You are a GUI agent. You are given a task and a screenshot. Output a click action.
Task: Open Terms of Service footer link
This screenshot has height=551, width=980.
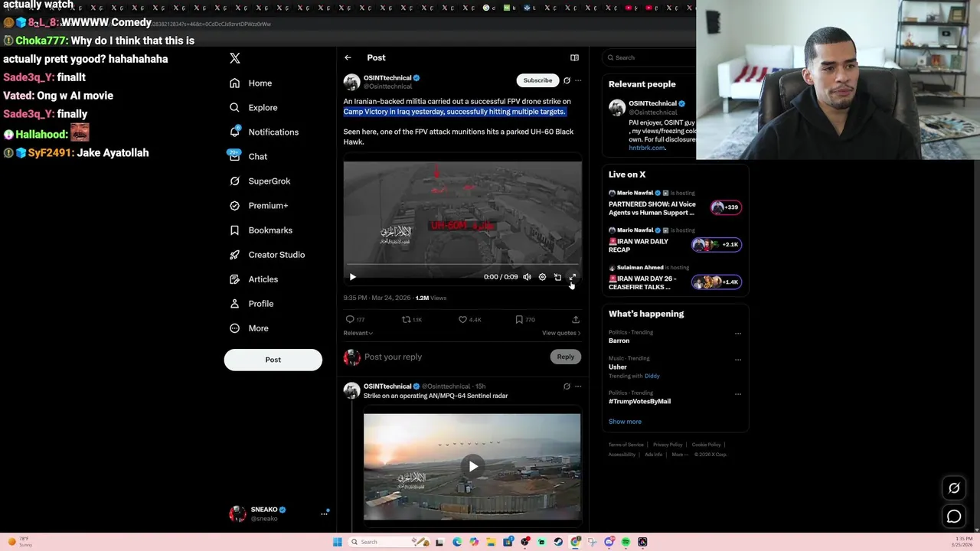click(x=626, y=445)
